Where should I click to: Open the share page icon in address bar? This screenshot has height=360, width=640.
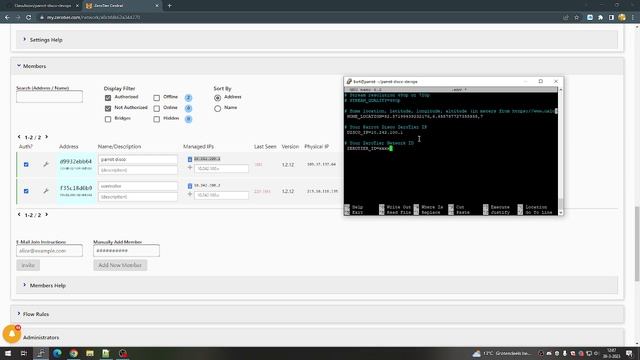point(566,18)
